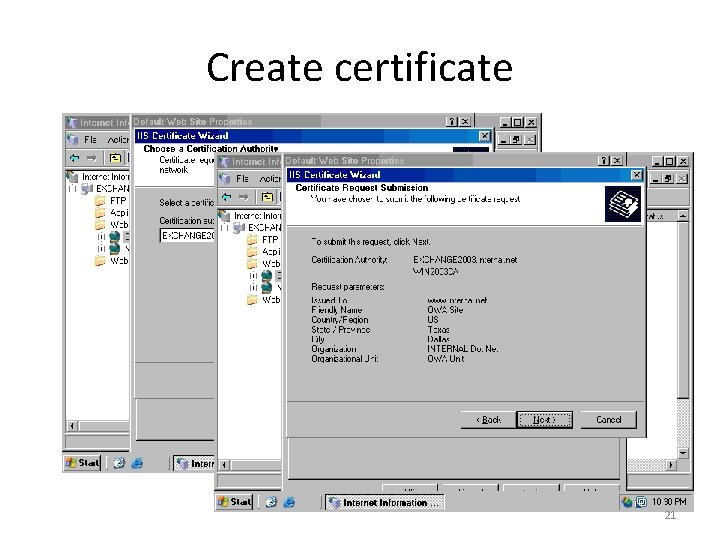This screenshot has width=720, height=540.
Task: Click the up-one-level icon in the background IIS Manager toolbar
Action: point(115,158)
